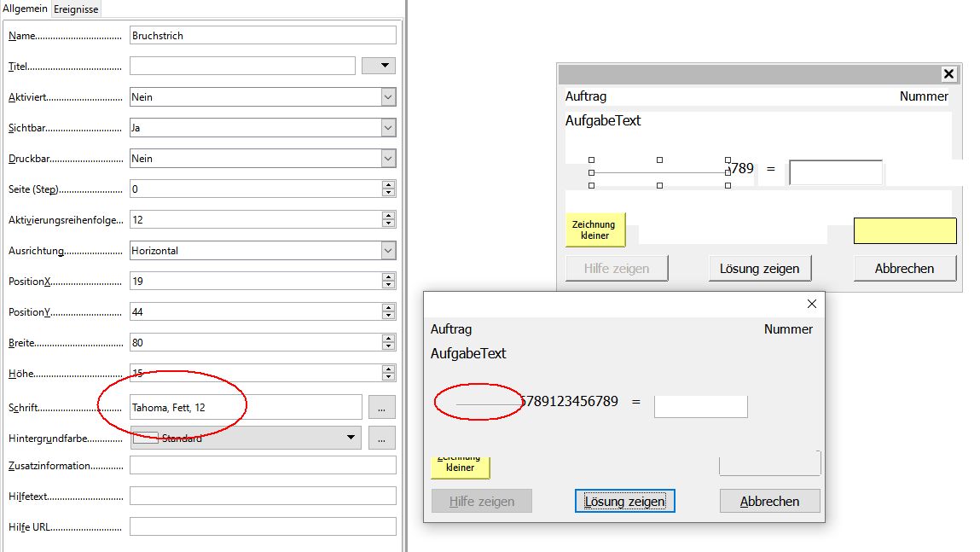
Task: Click the yellow Zeichnung kleiner button in designer
Action: point(594,230)
